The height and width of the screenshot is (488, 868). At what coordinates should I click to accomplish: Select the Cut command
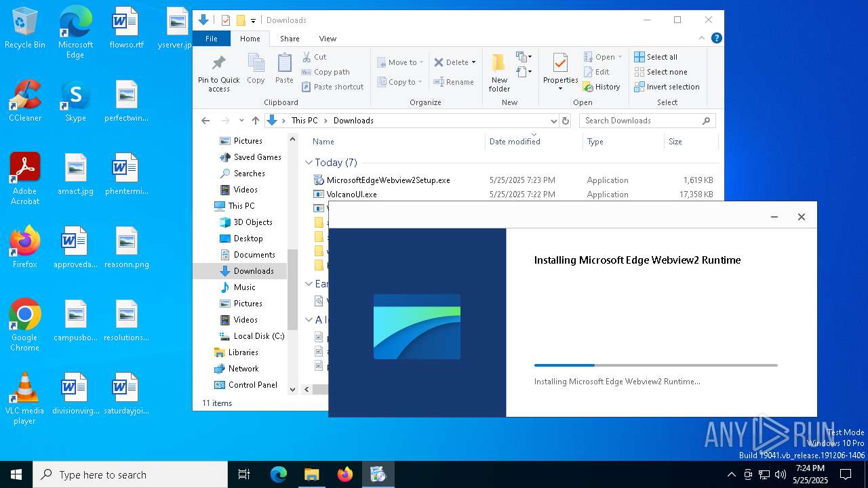[x=314, y=57]
